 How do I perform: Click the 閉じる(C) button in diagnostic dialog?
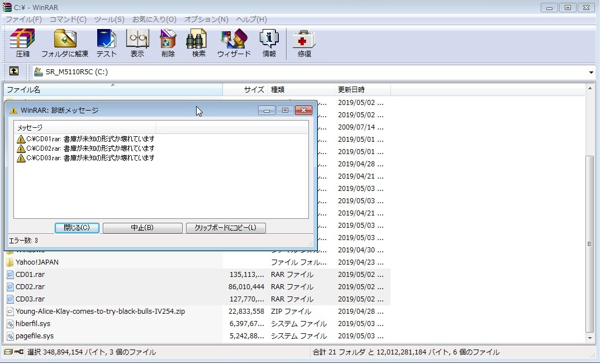pyautogui.click(x=77, y=228)
